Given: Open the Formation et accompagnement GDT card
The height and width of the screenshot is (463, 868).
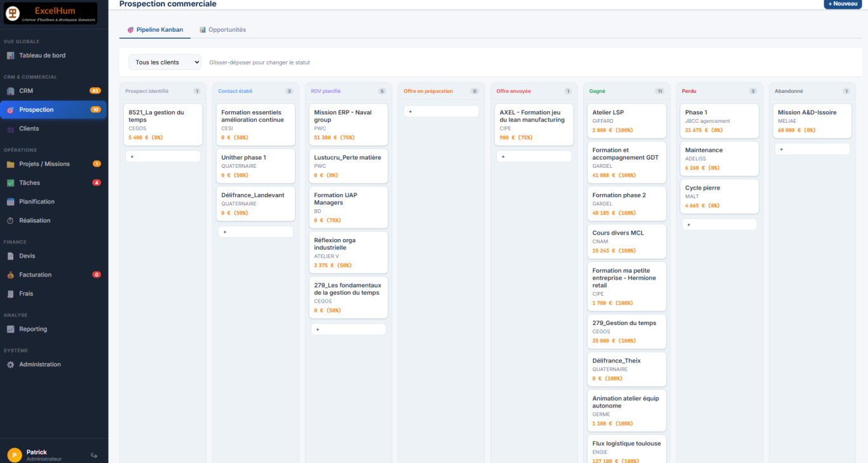Looking at the screenshot, I should (627, 162).
